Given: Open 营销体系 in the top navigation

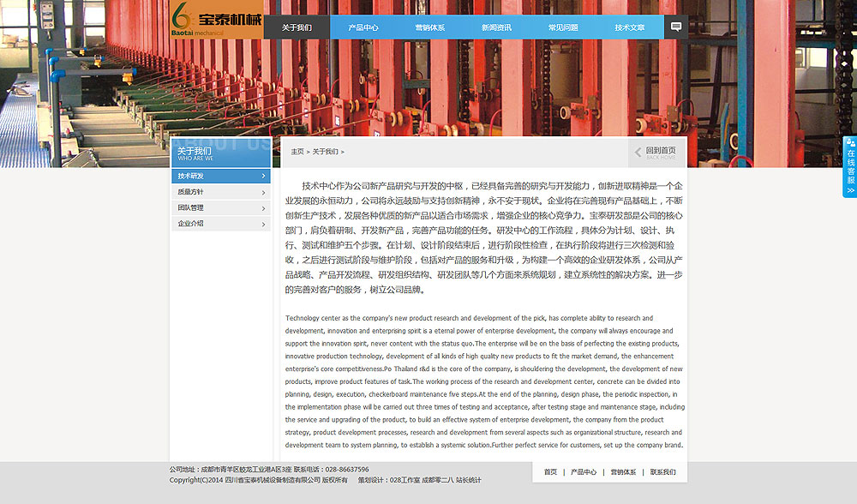Looking at the screenshot, I should tap(430, 27).
